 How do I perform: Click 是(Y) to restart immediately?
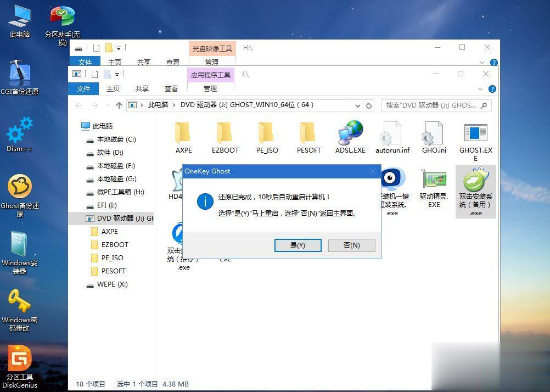298,245
